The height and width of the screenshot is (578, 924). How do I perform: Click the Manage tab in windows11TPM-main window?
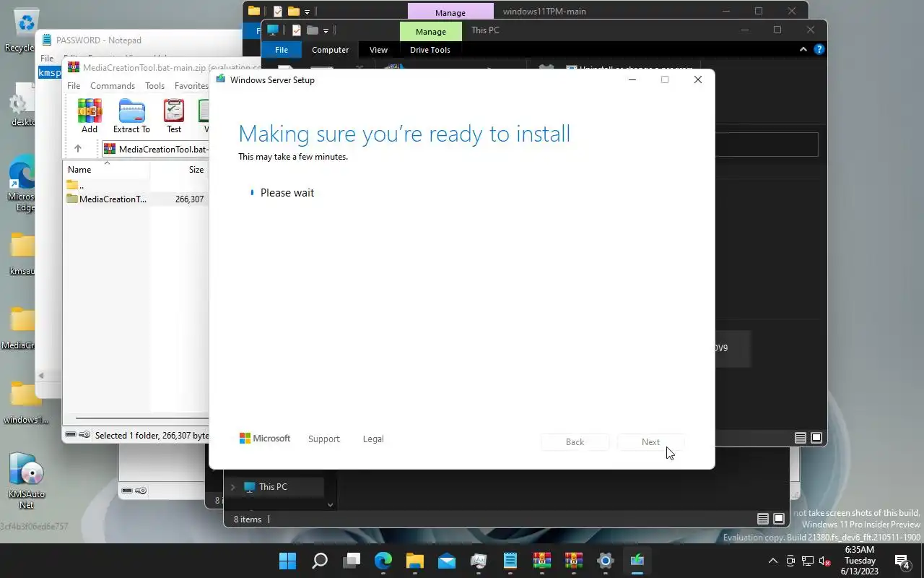coord(450,12)
